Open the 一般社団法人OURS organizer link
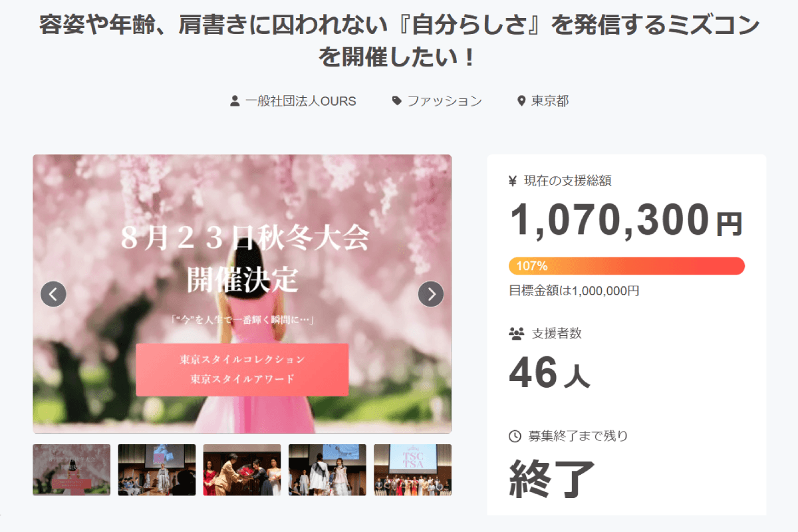Screen dimensions: 798x532 pos(301,101)
